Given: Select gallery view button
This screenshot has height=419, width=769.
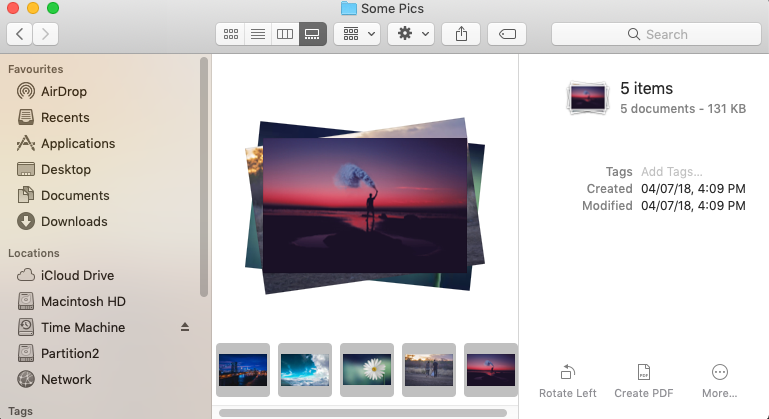Looking at the screenshot, I should 312,34.
